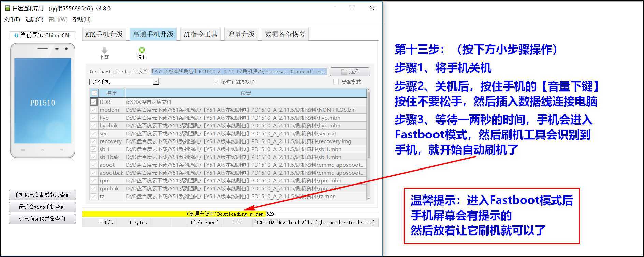
Task: Open the 其它手机 phone model dropdown
Action: (124, 82)
